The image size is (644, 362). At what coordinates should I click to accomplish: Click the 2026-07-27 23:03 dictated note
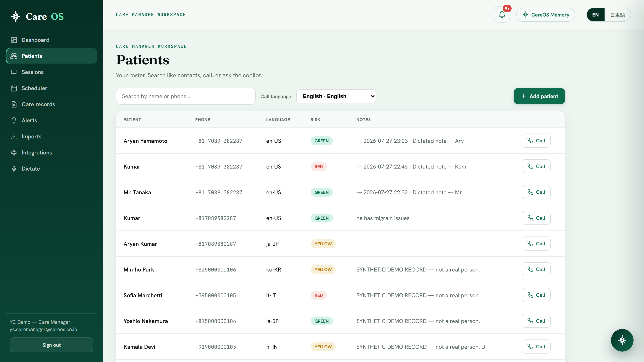tap(410, 141)
